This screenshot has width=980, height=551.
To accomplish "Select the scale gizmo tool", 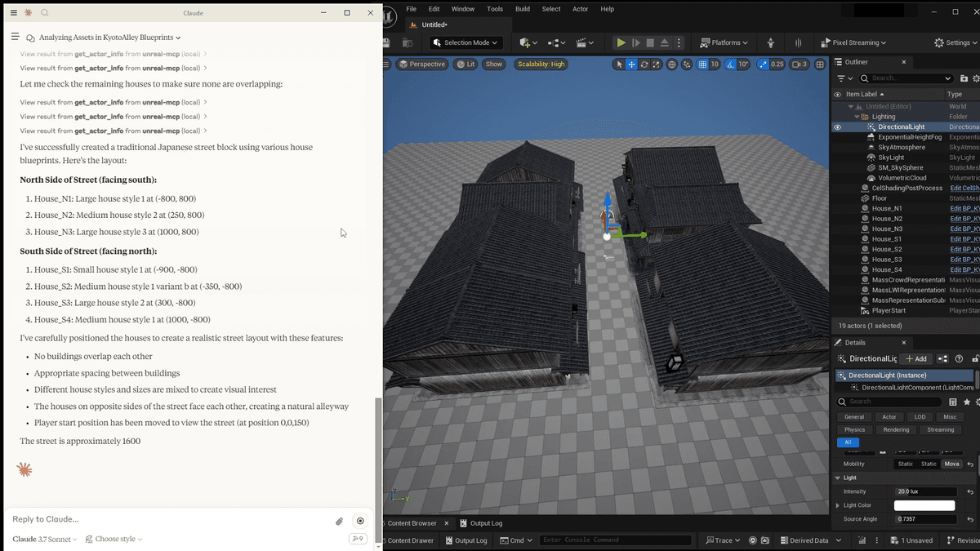I will point(656,64).
